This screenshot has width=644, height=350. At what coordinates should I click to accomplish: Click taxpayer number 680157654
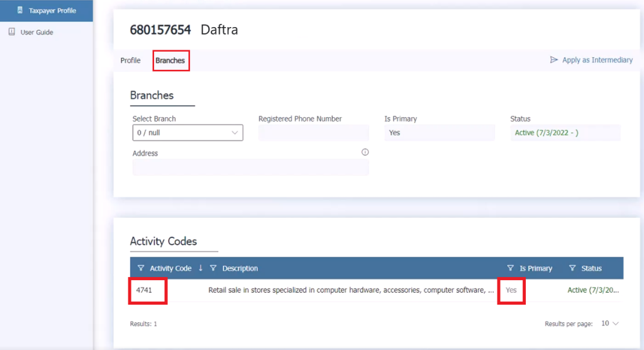tap(160, 30)
